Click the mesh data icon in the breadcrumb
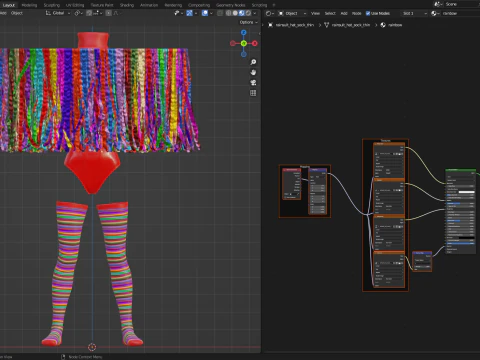The height and width of the screenshot is (360, 480). point(327,25)
